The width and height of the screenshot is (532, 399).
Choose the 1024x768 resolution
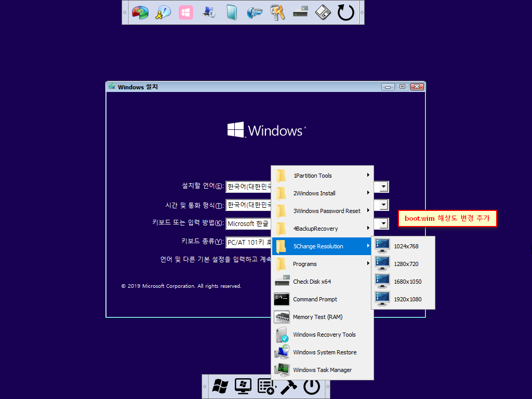click(403, 246)
